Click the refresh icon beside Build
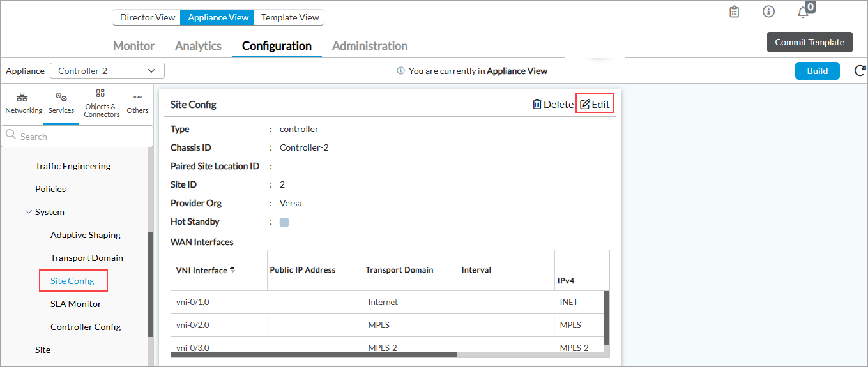This screenshot has width=868, height=367. 860,71
